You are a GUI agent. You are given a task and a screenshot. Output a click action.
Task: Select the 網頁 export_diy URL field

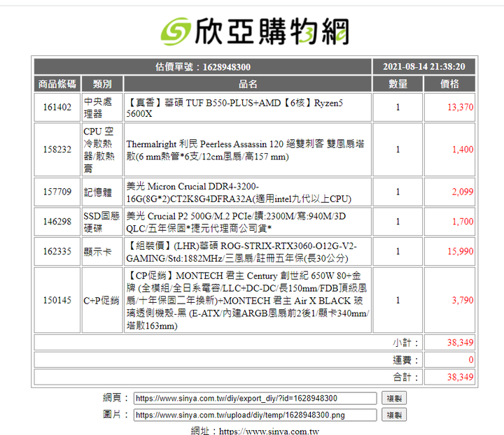(x=255, y=399)
